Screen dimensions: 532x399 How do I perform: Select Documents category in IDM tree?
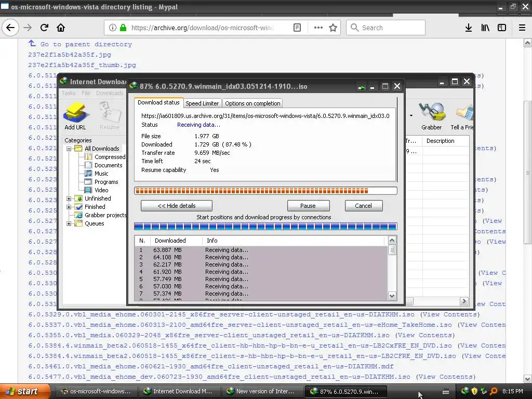108,165
